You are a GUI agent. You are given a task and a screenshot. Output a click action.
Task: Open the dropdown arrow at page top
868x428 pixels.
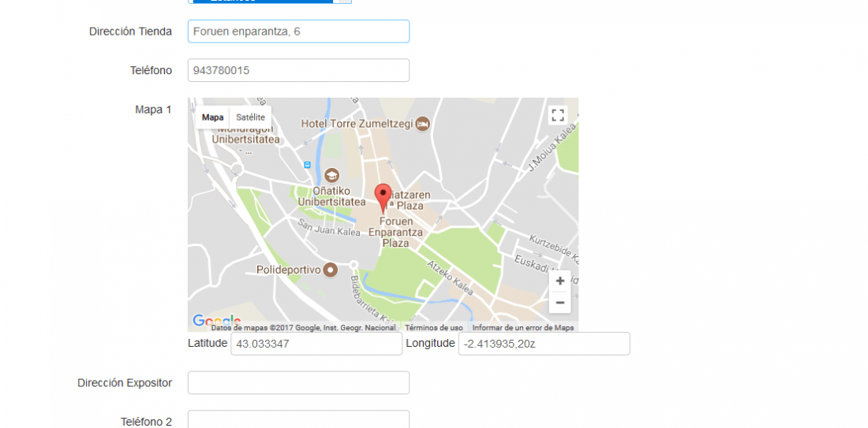pos(344,1)
